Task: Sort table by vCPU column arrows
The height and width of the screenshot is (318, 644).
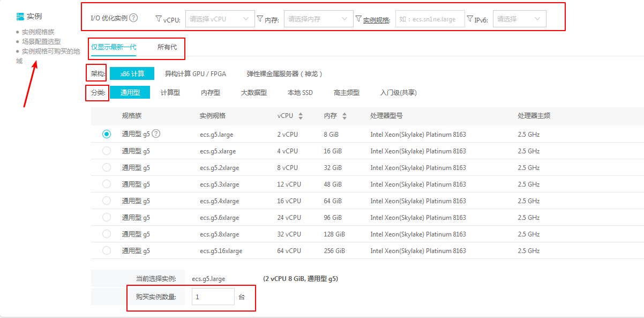Action: [301, 116]
